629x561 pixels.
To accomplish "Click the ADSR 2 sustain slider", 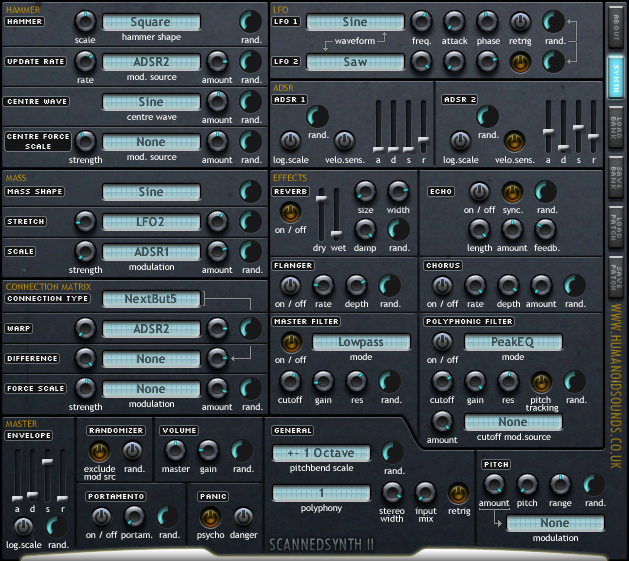I will click(x=578, y=127).
